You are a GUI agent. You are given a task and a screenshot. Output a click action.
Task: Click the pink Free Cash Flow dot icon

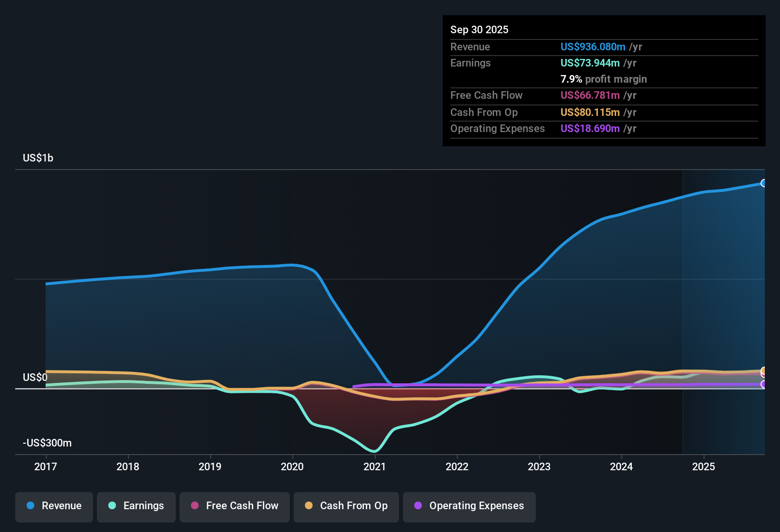click(x=194, y=506)
